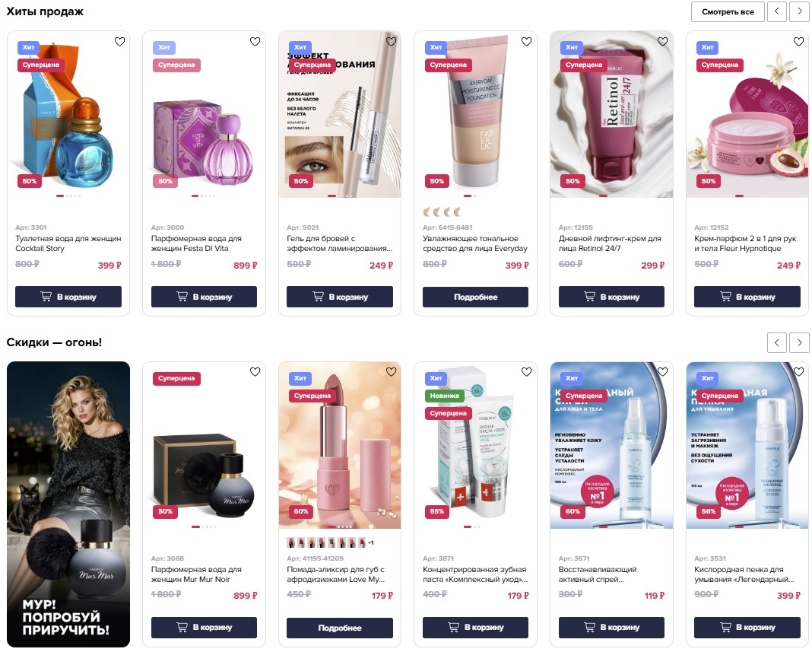Go to next Хиты продаж products
The image size is (812, 652).
pyautogui.click(x=799, y=11)
